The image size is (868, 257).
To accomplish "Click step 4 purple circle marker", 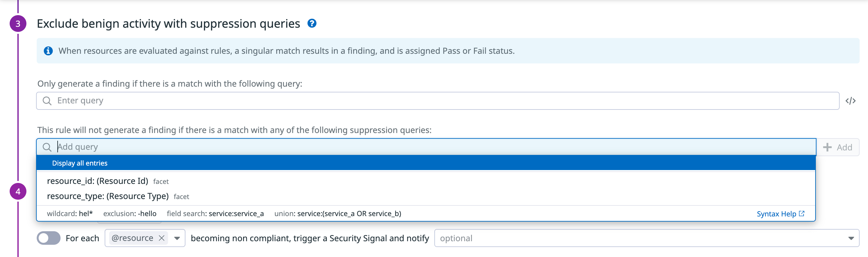I will [x=18, y=191].
